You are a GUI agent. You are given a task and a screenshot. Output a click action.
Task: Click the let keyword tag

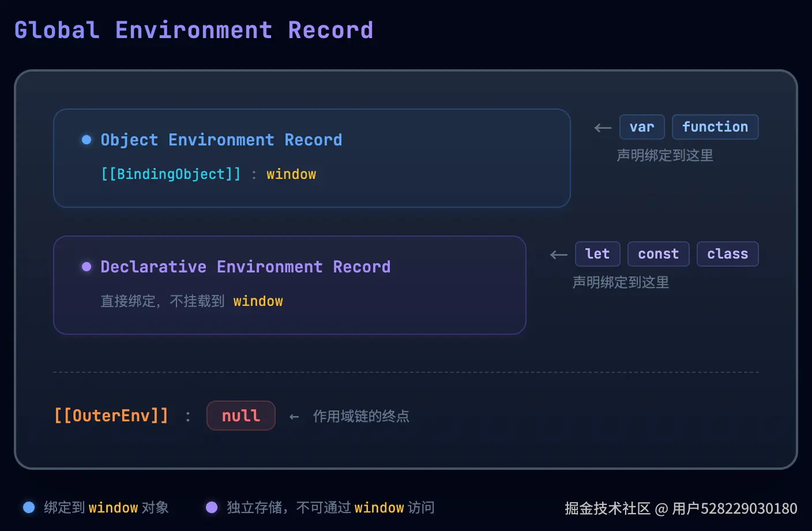(x=597, y=254)
